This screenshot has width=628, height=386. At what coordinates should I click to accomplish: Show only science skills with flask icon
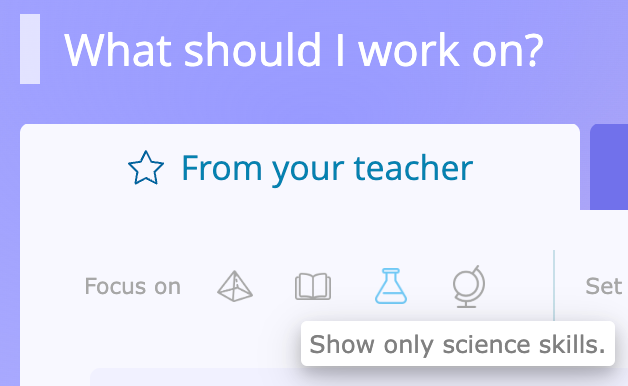(391, 286)
